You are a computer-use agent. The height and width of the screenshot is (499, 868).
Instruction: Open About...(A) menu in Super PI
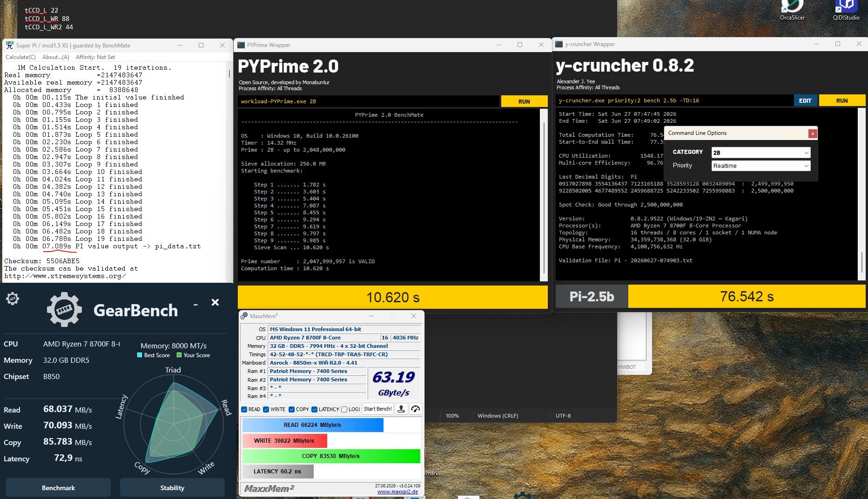pos(55,57)
